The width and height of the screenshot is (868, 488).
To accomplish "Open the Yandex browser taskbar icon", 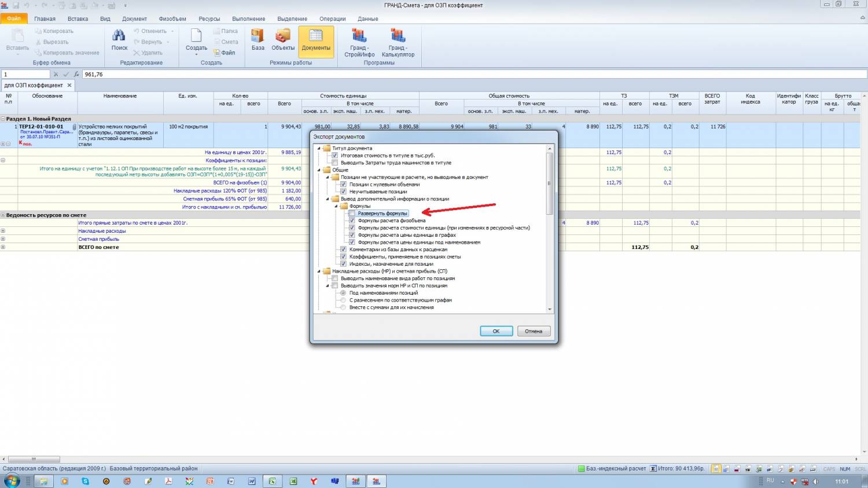I will point(314,481).
